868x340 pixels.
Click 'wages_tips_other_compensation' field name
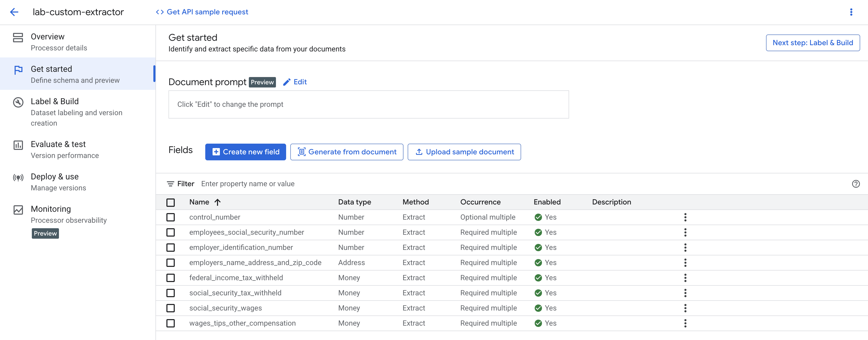(242, 323)
